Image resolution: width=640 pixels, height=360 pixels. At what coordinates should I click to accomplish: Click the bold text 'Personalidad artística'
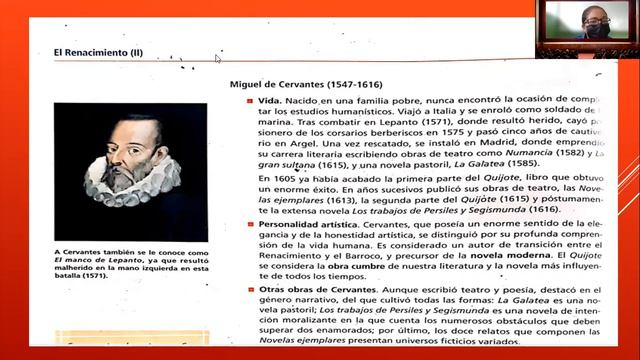[308, 224]
